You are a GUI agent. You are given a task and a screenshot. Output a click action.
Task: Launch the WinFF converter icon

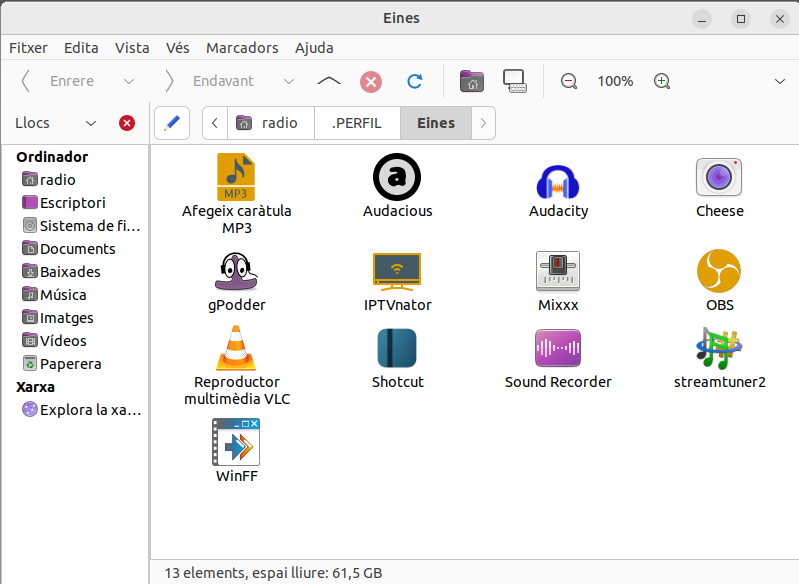point(237,443)
